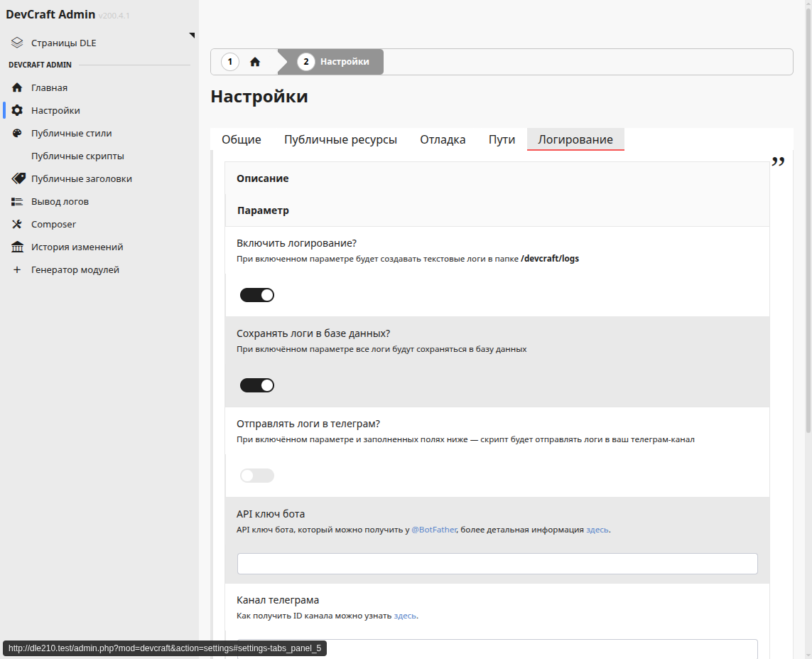Open the здесь link about channel ID

tap(405, 616)
